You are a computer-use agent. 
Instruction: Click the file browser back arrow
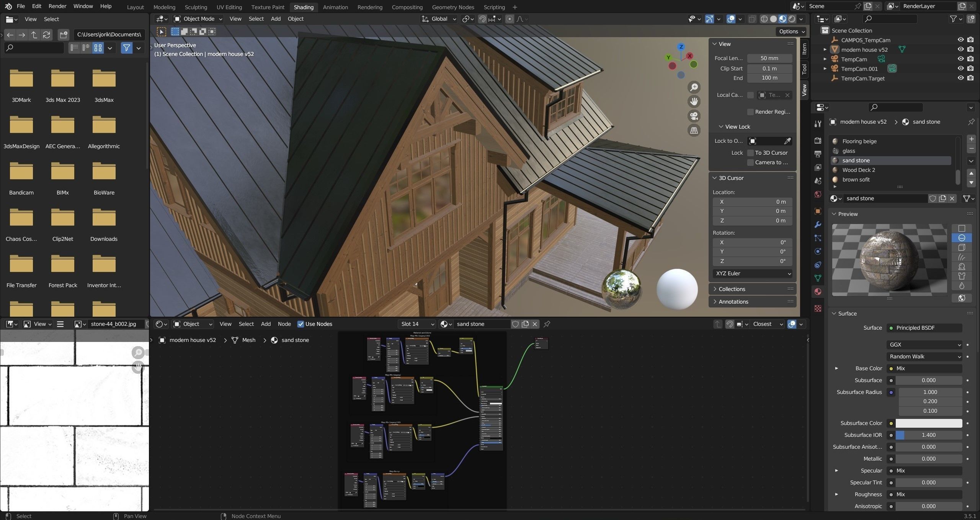[x=10, y=35]
